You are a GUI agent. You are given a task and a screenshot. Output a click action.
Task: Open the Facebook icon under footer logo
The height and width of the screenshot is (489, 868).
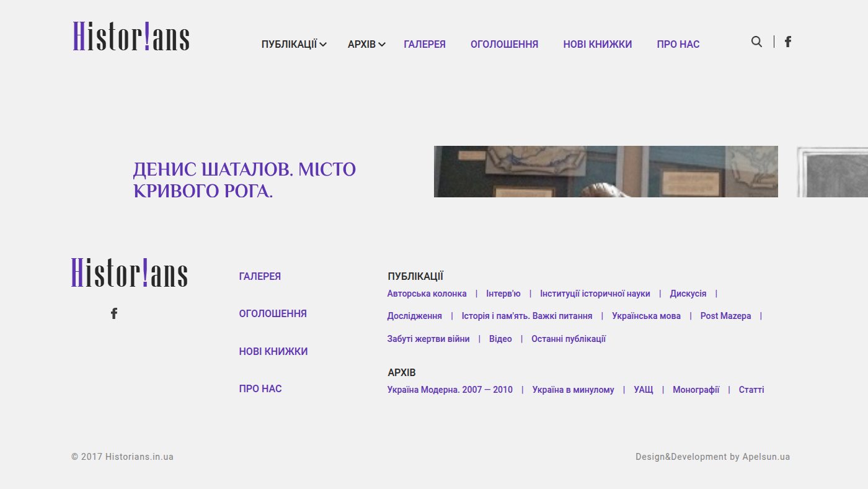click(114, 313)
